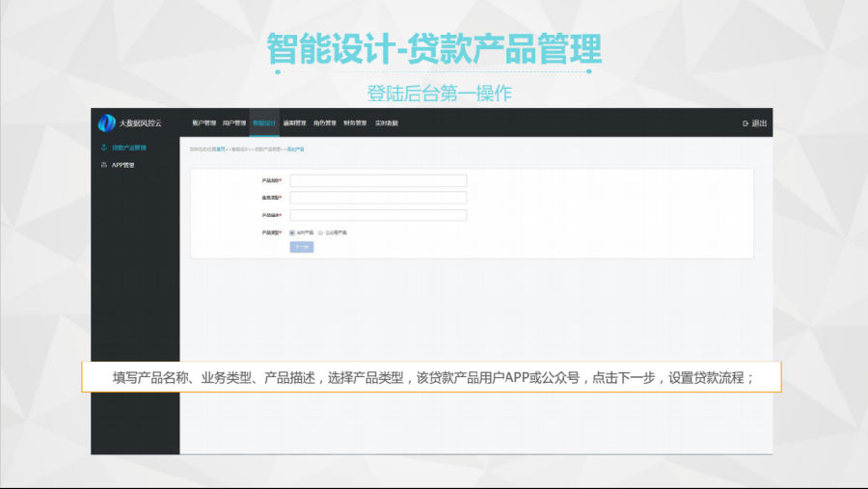Open the 通用管理 top menu
The width and height of the screenshot is (868, 489).
coord(294,123)
